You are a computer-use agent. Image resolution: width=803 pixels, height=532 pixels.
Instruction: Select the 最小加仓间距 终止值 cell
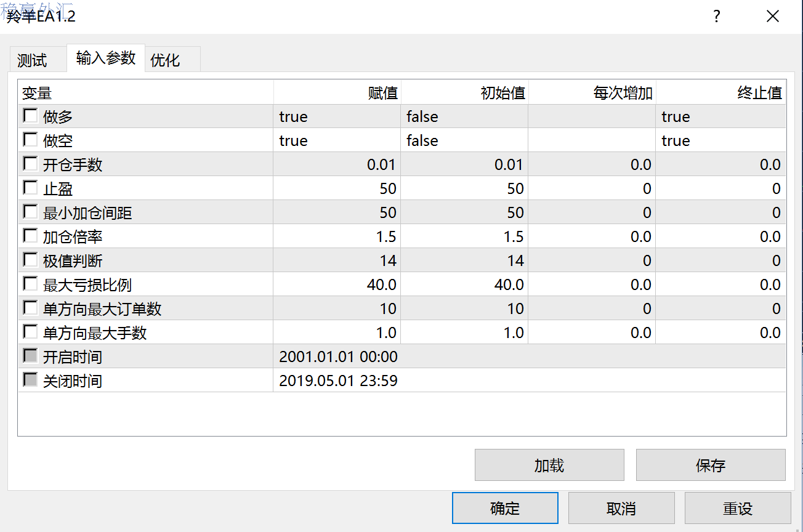(721, 212)
